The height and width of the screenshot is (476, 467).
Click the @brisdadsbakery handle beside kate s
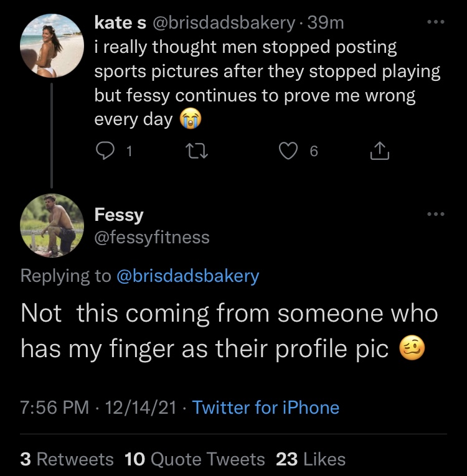[x=224, y=23]
